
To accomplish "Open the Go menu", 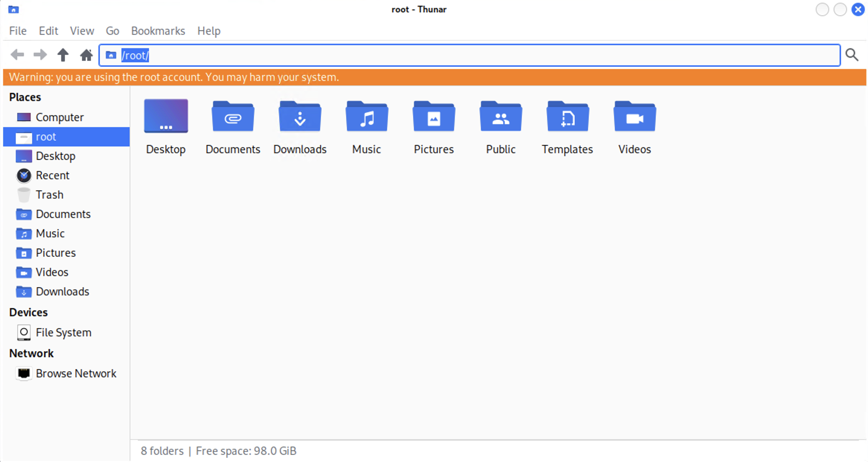I will 112,31.
